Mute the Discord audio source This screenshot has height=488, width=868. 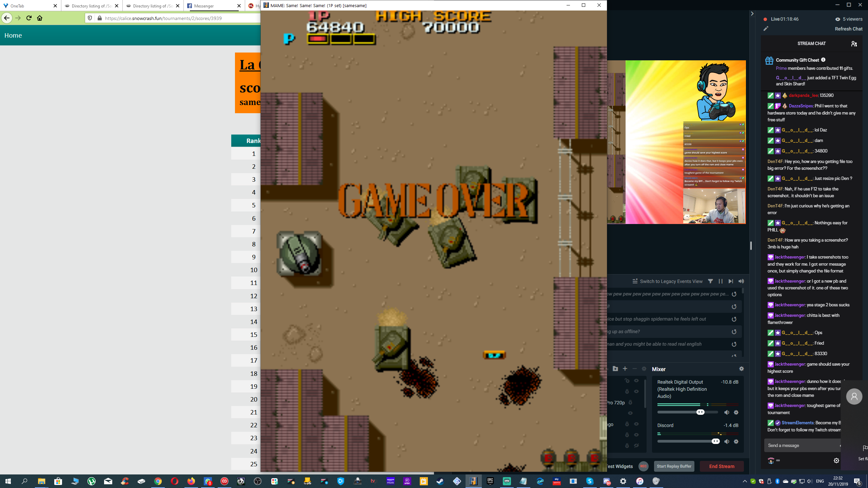pyautogui.click(x=727, y=442)
